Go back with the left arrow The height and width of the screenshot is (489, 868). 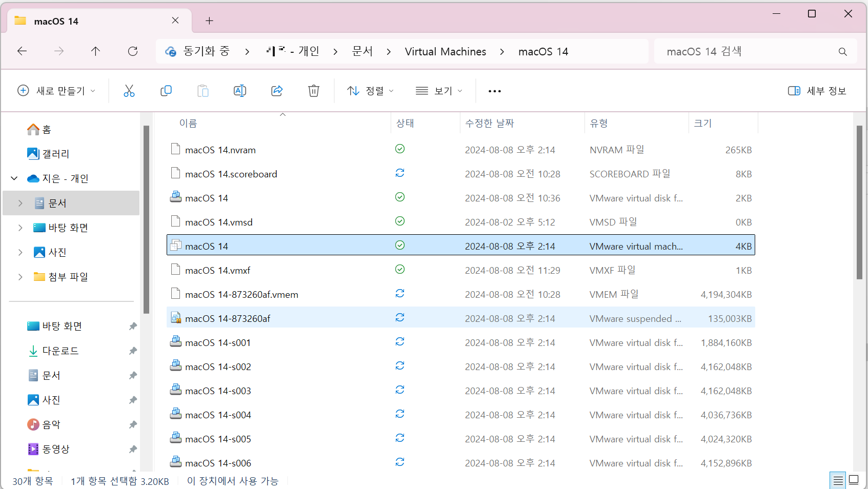point(22,51)
